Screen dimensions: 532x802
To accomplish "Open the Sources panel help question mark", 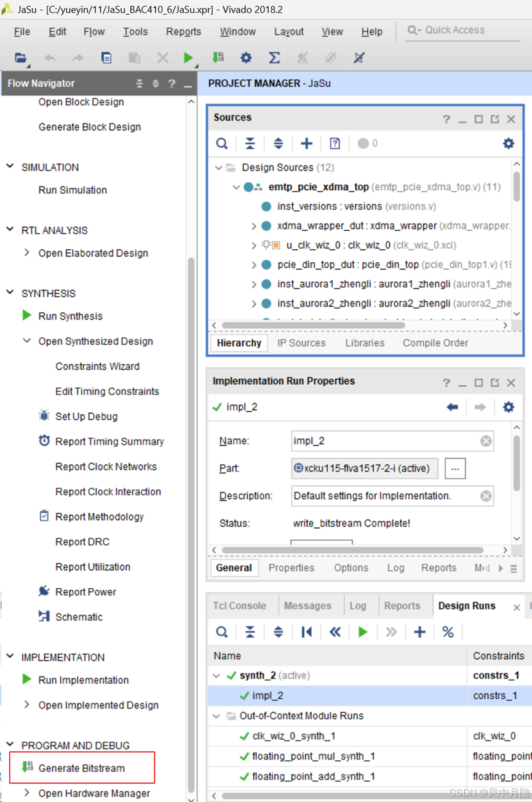I will [447, 119].
